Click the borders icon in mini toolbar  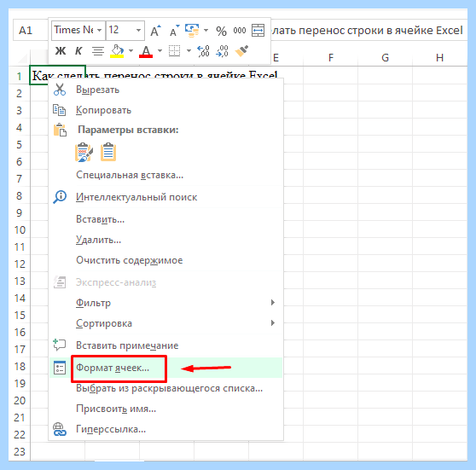point(174,50)
